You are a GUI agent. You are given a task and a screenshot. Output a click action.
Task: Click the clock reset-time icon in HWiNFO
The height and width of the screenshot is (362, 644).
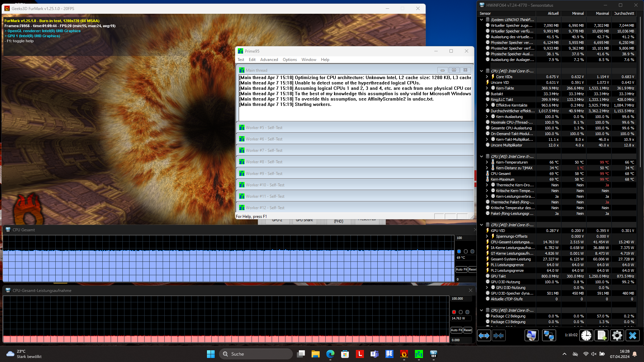(x=586, y=336)
